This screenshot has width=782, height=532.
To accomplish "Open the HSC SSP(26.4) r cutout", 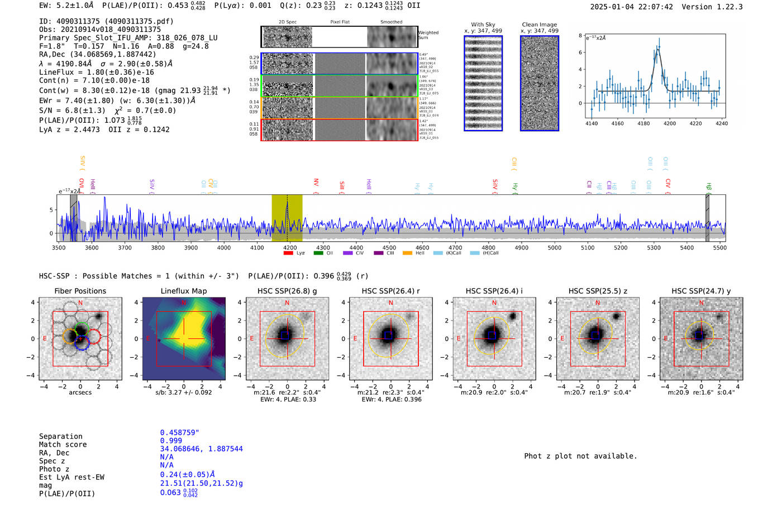I will tap(391, 338).
